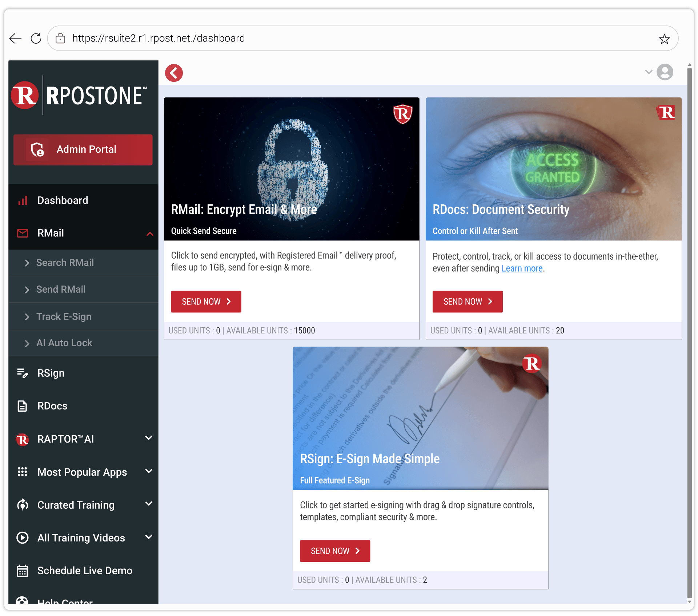Click the Curated Training icon
The width and height of the screenshot is (698, 616).
tap(23, 505)
